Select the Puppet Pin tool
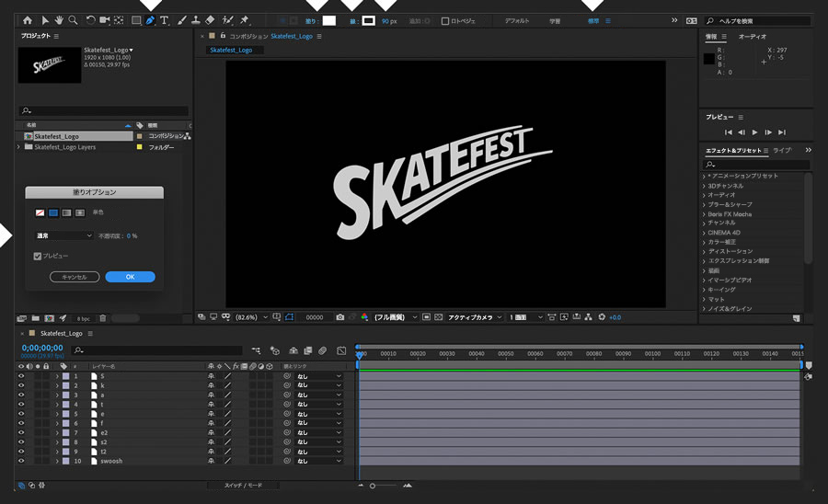The height and width of the screenshot is (504, 828). [245, 19]
